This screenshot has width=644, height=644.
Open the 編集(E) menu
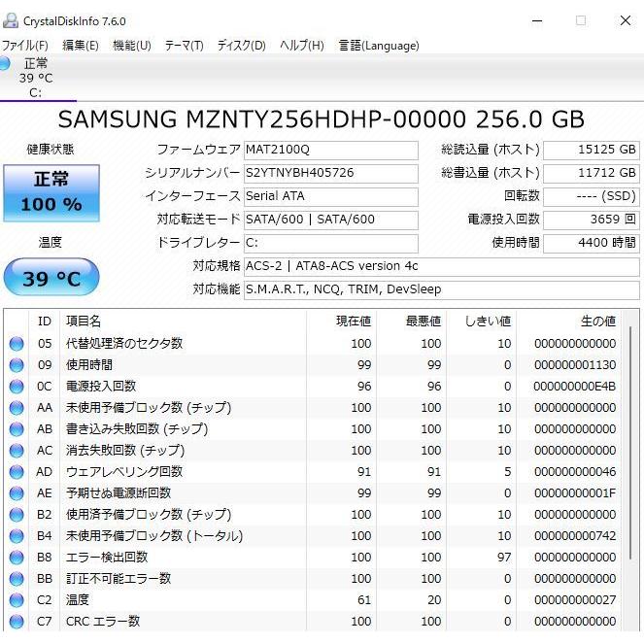pos(81,46)
